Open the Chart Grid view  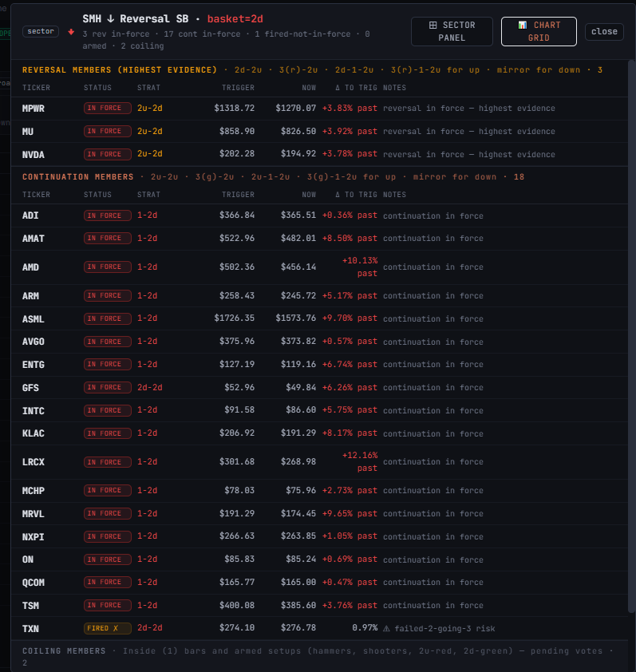point(539,31)
